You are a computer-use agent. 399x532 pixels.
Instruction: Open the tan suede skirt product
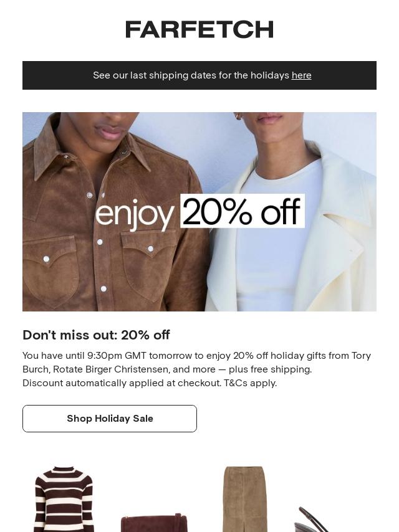coord(244,499)
